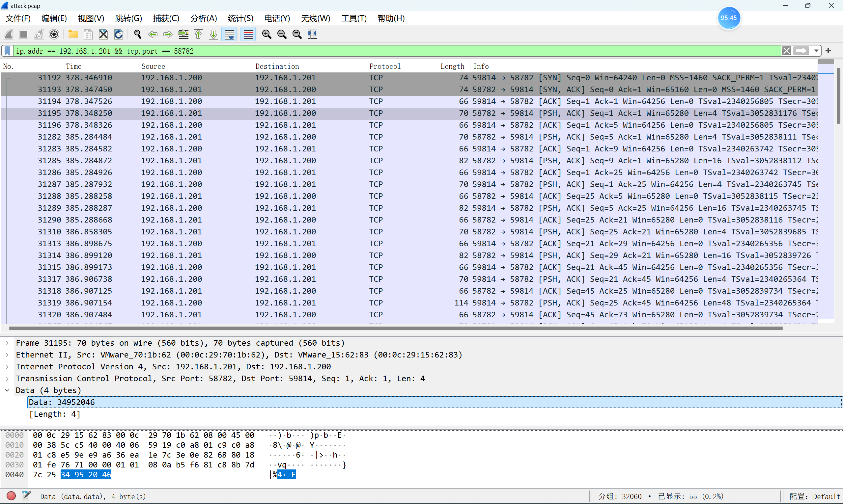Sort packets by Destination column

pos(310,66)
